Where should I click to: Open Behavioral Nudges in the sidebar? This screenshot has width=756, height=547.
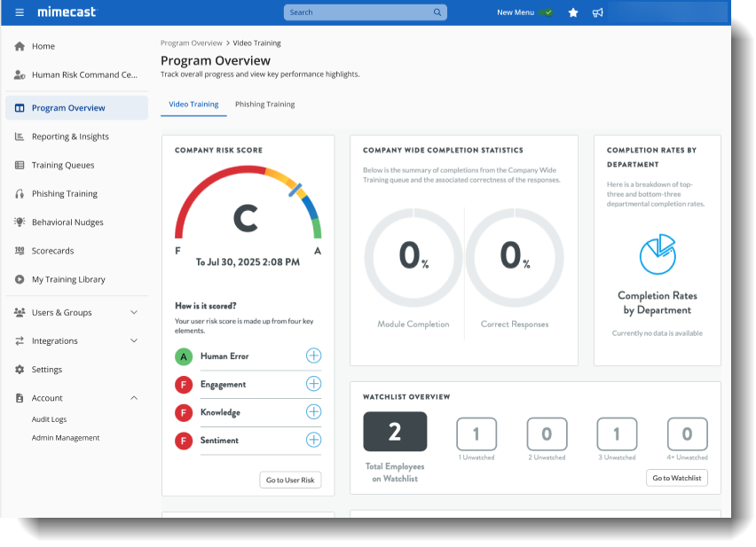point(67,223)
